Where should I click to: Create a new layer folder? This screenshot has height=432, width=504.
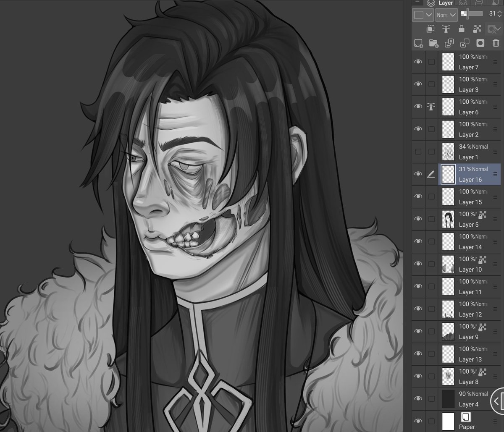click(434, 43)
